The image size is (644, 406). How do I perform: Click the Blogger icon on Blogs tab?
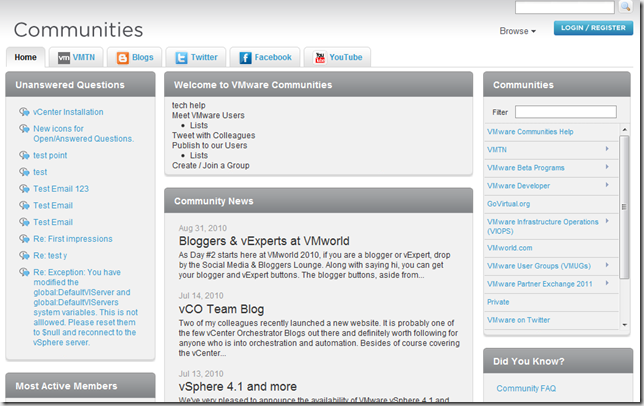(122, 57)
